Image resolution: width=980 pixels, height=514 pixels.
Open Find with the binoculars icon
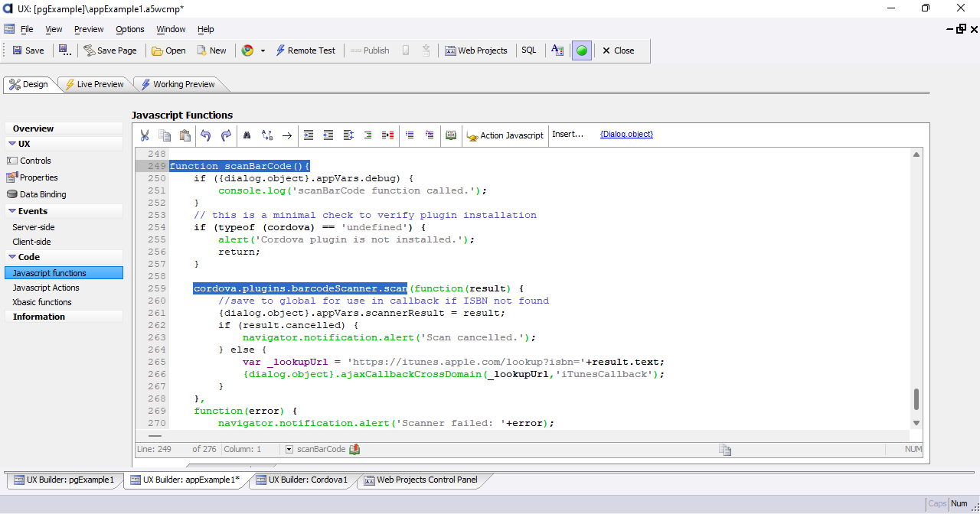pos(247,135)
